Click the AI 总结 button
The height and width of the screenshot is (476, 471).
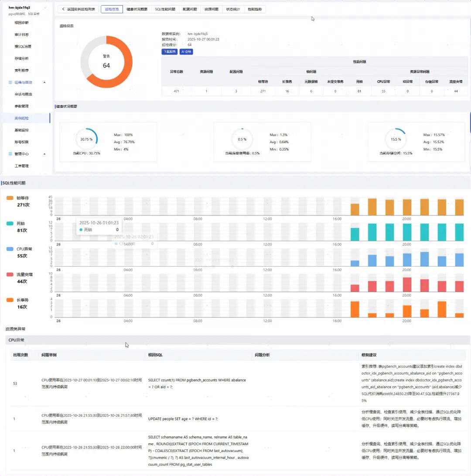tap(186, 51)
